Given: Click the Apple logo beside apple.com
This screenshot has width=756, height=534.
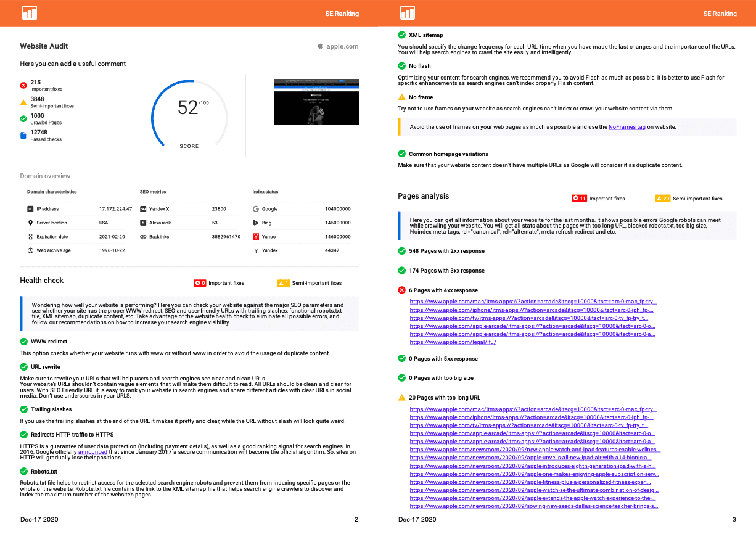Looking at the screenshot, I should pos(320,46).
